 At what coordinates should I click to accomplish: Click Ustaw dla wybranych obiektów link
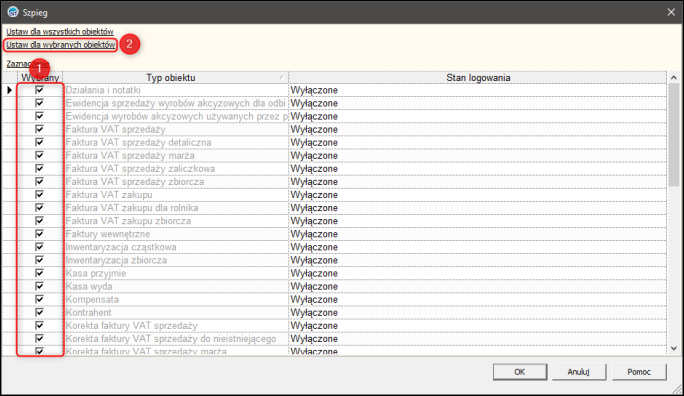(x=61, y=44)
